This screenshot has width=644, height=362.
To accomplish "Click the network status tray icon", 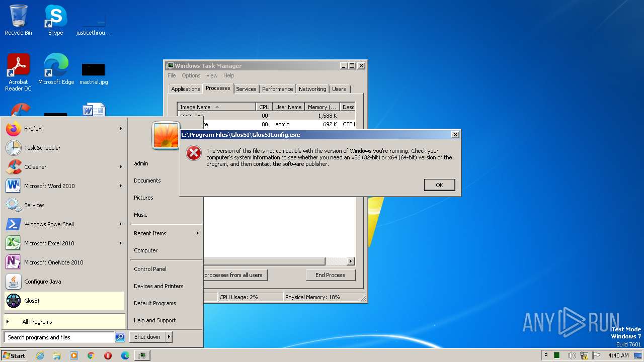I will click(x=584, y=355).
